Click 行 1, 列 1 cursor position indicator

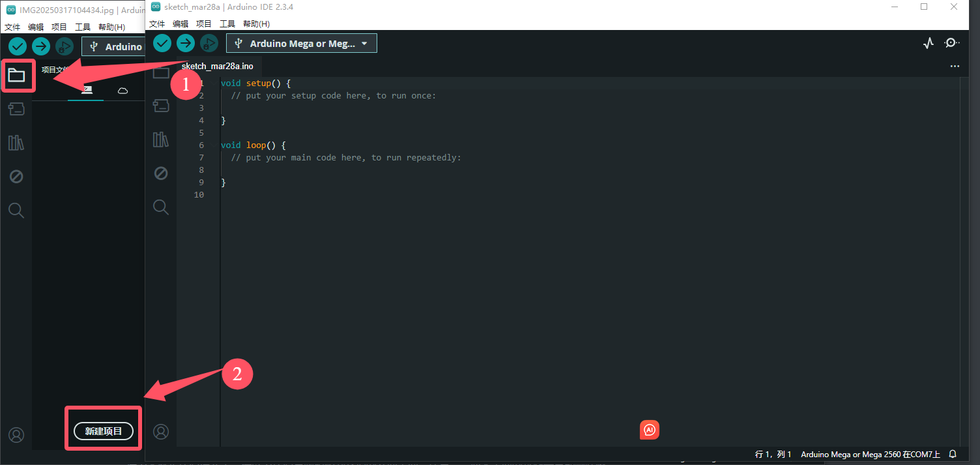coord(773,454)
